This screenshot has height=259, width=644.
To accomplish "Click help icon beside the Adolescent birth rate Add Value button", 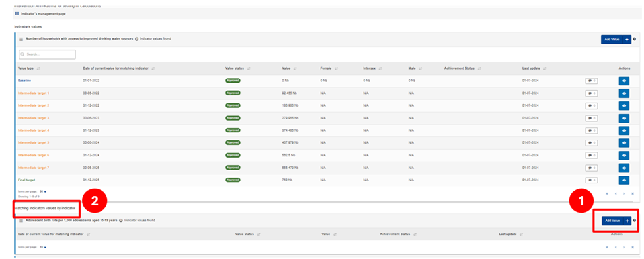I will (635, 221).
